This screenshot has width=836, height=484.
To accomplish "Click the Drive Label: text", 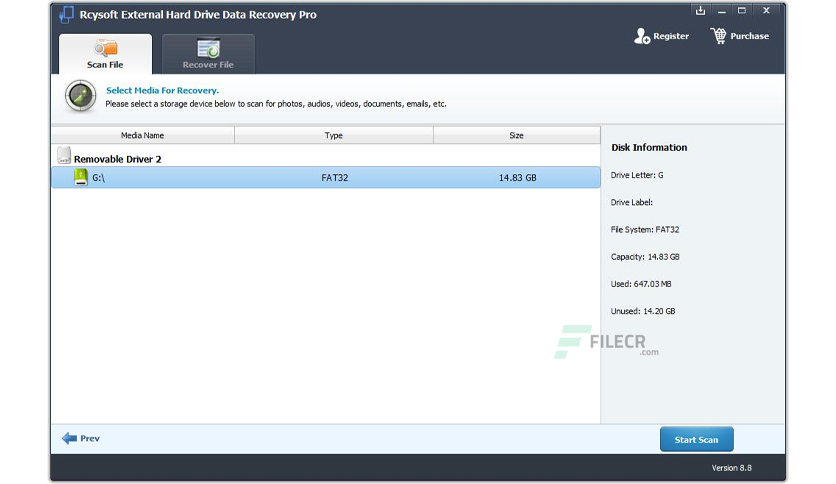I will pyautogui.click(x=631, y=203).
